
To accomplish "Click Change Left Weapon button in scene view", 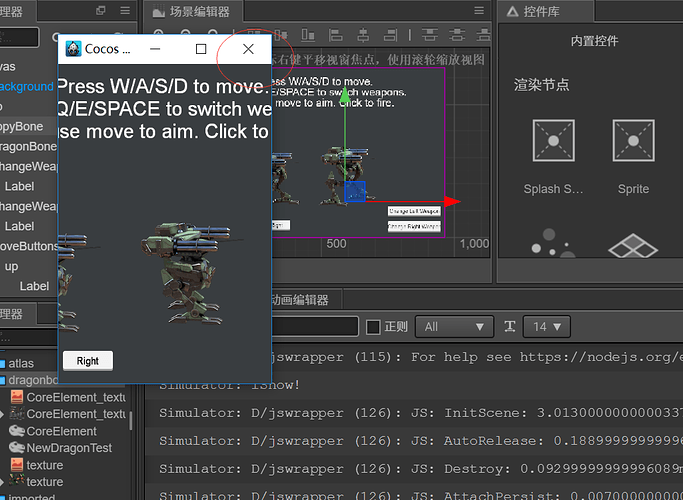I will click(x=414, y=211).
